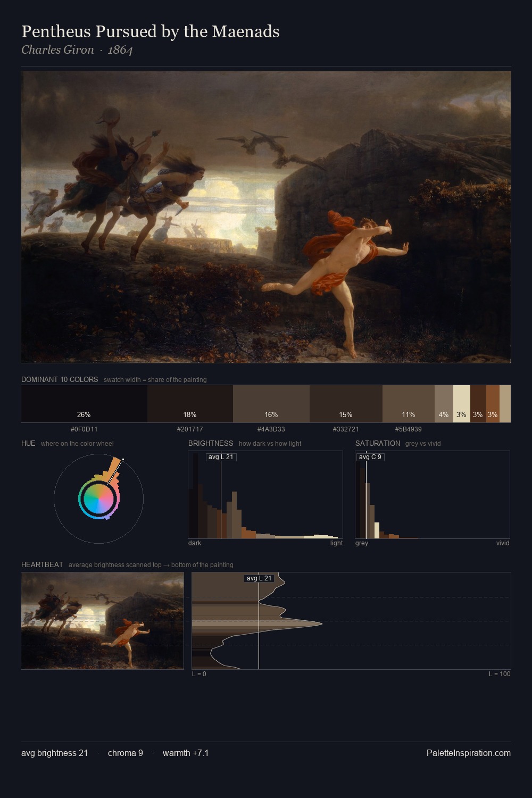Select the rust orange 3% swatch
532x798 pixels.
click(x=493, y=404)
